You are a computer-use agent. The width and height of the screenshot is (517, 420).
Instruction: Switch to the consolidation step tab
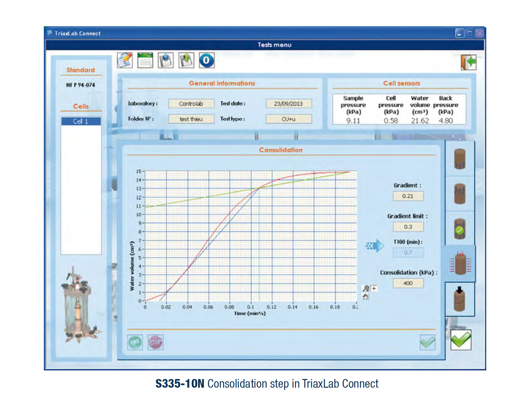coord(460,264)
